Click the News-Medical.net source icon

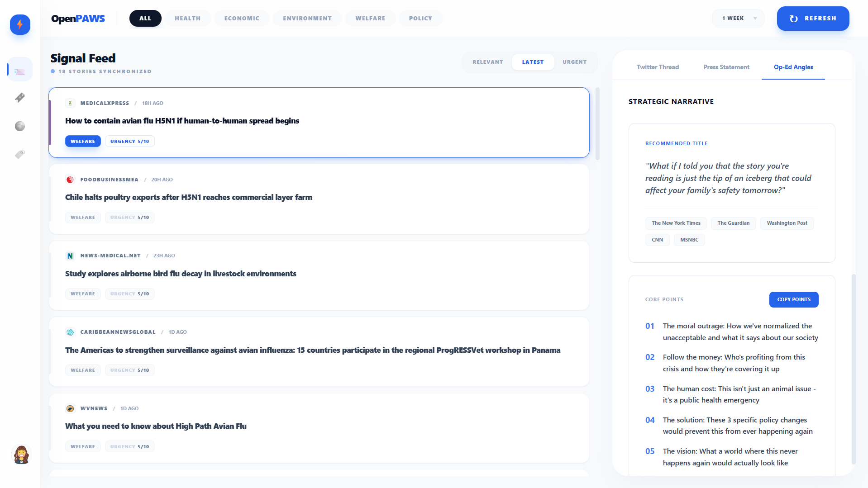[70, 256]
